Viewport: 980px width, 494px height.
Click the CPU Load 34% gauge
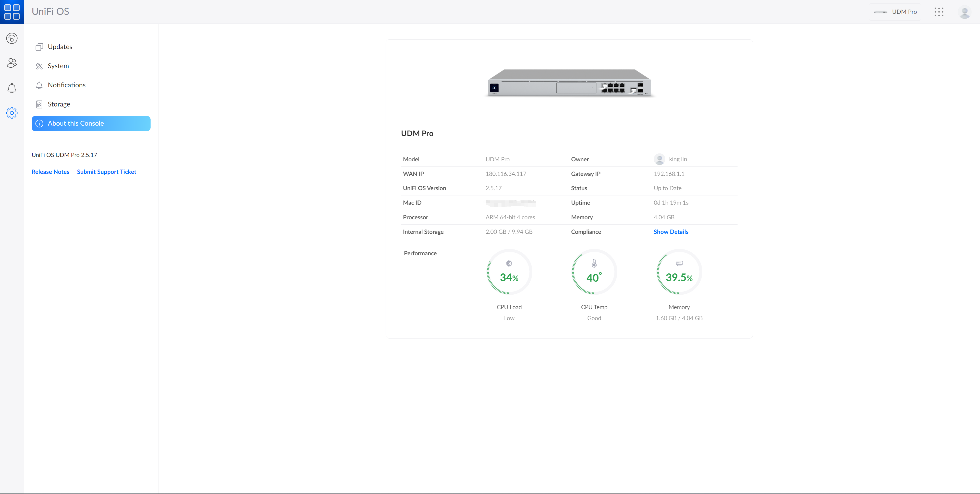[x=509, y=272]
